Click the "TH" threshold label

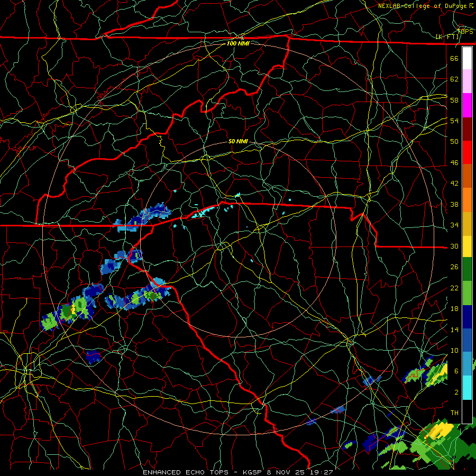tap(454, 413)
